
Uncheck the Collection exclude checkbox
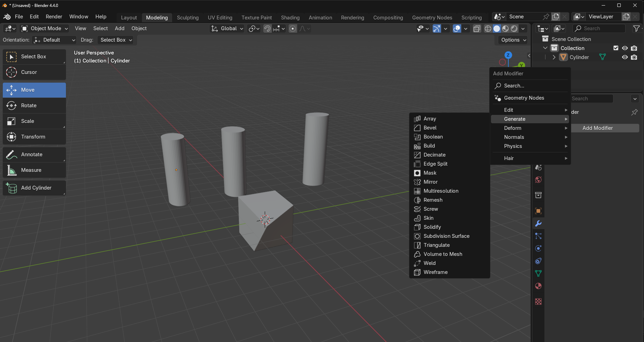616,48
